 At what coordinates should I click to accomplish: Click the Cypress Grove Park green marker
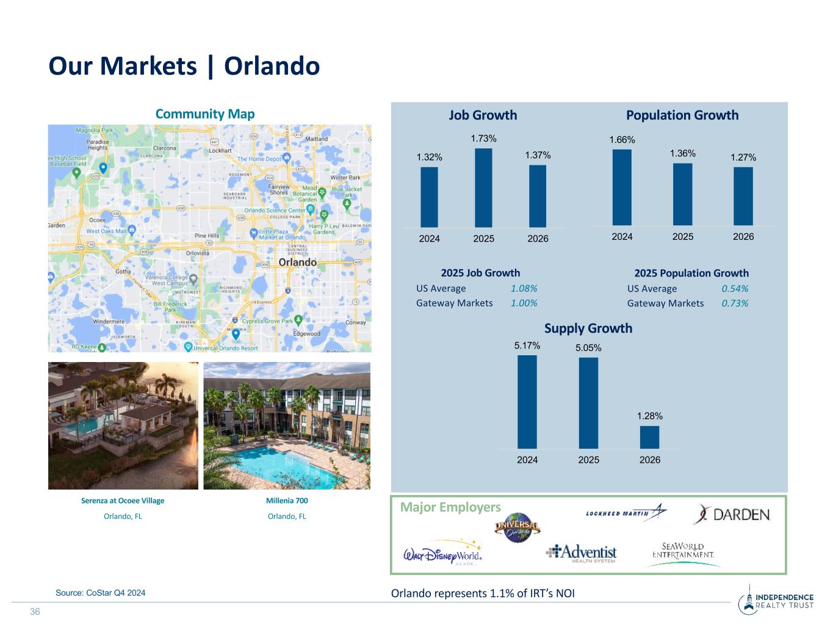coord(298,320)
